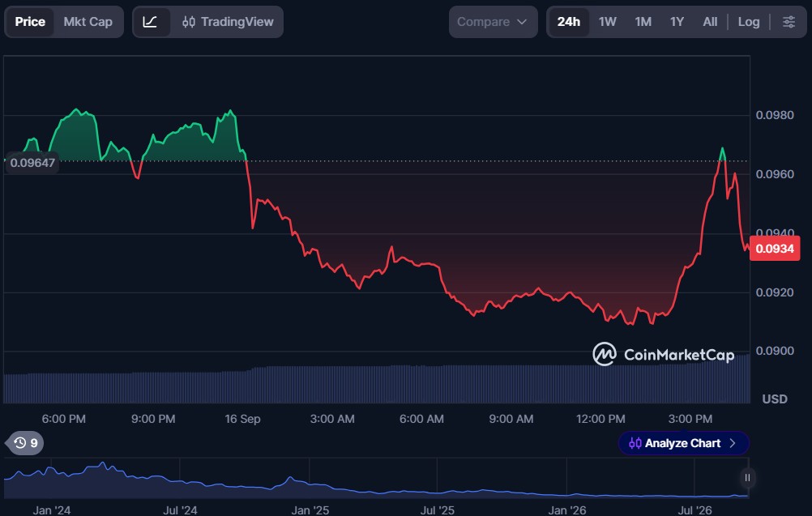This screenshot has height=516, width=812.
Task: Select the line chart view icon
Action: pyautogui.click(x=150, y=22)
